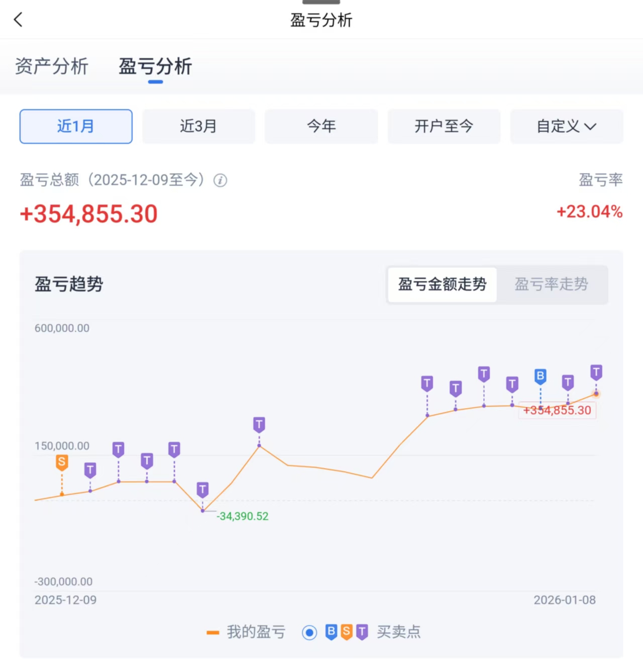This screenshot has width=643, height=672.
Task: Tap the purple T icon in legend
Action: [362, 632]
